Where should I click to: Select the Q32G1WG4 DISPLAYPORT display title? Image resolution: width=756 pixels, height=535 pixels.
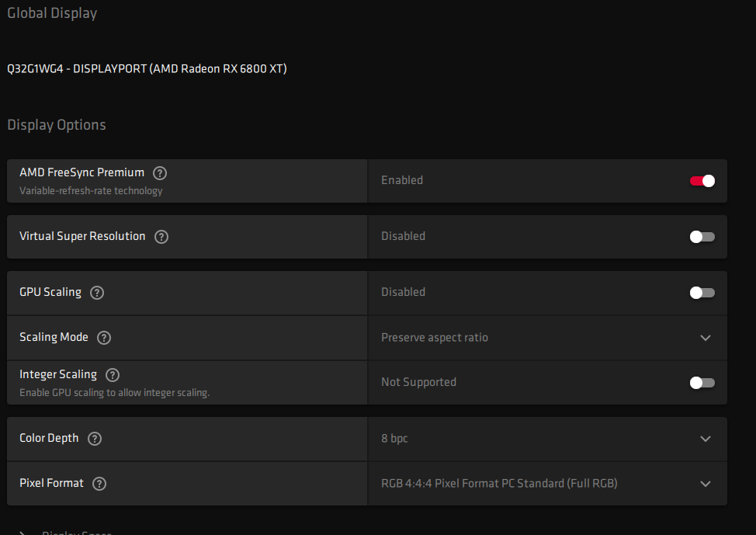coord(147,68)
